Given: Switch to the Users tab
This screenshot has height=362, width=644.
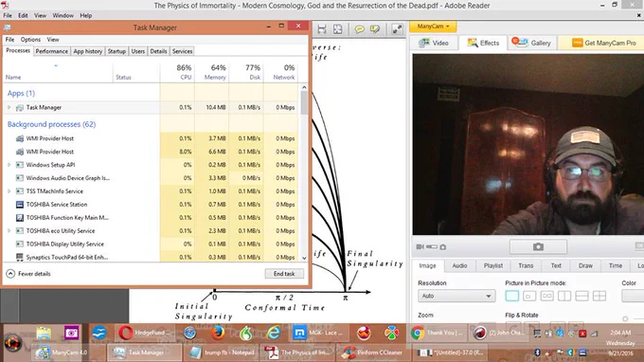Looking at the screenshot, I should pyautogui.click(x=137, y=51).
